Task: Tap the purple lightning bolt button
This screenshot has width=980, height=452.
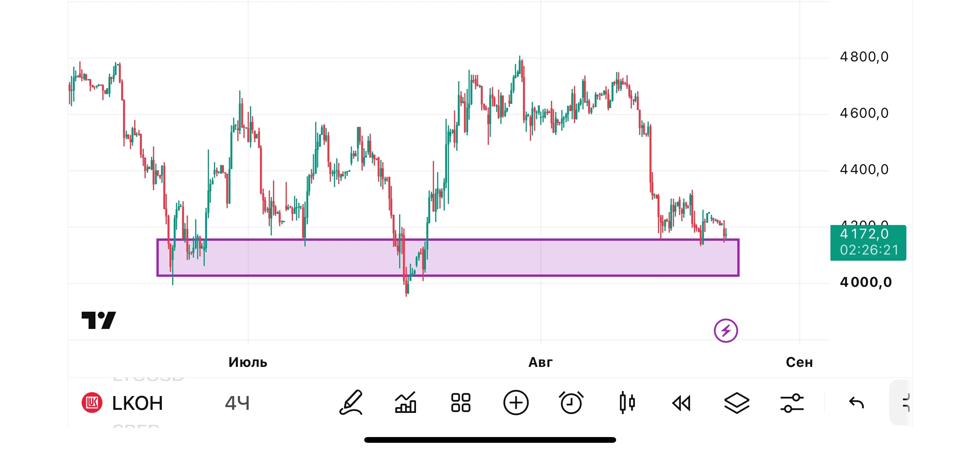Action: [x=726, y=330]
